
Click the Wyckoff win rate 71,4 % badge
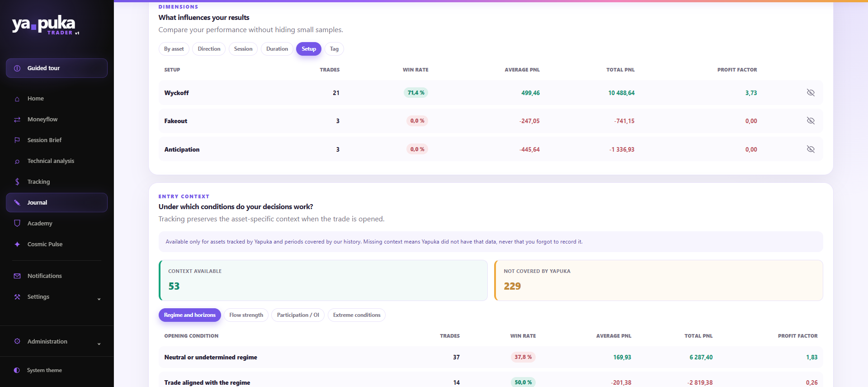click(416, 93)
